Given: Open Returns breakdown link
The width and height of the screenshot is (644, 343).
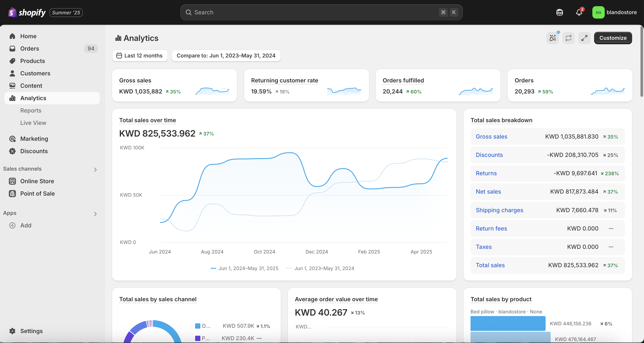Looking at the screenshot, I should 486,173.
